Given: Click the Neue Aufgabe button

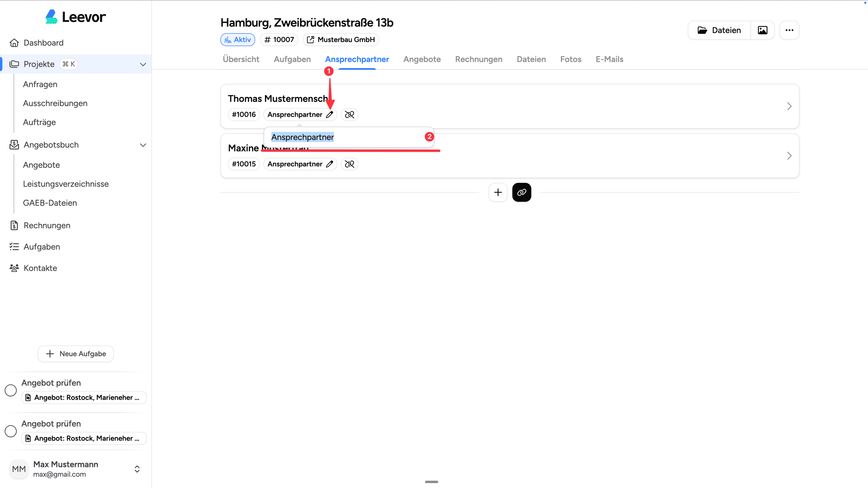Looking at the screenshot, I should pyautogui.click(x=75, y=354).
